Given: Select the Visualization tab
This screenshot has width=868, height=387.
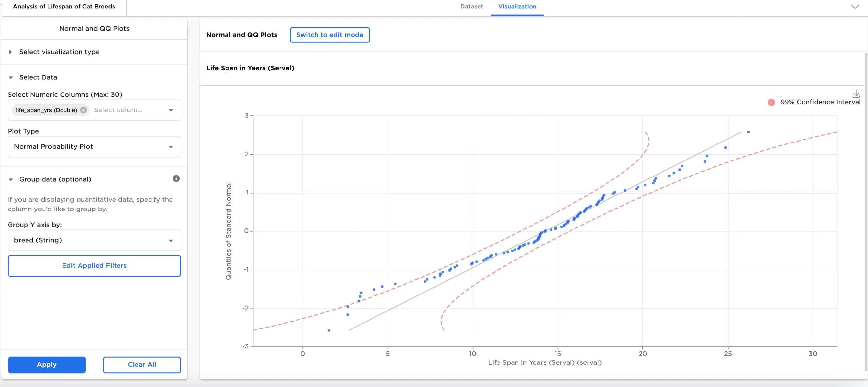Looking at the screenshot, I should click(517, 7).
